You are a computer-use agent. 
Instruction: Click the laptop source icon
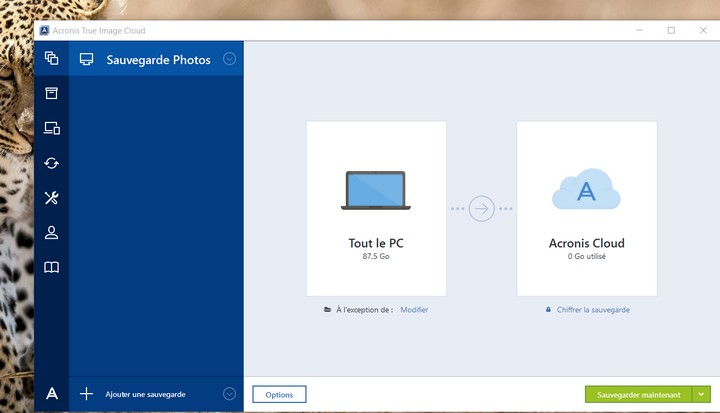tap(376, 190)
